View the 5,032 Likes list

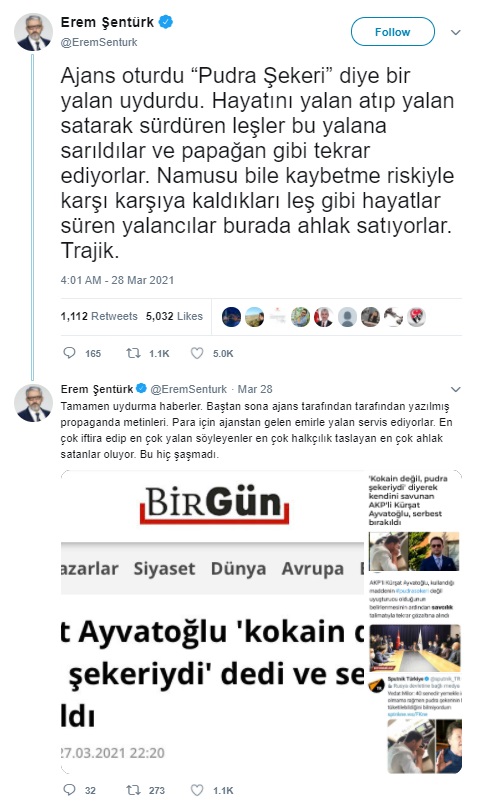(x=174, y=316)
